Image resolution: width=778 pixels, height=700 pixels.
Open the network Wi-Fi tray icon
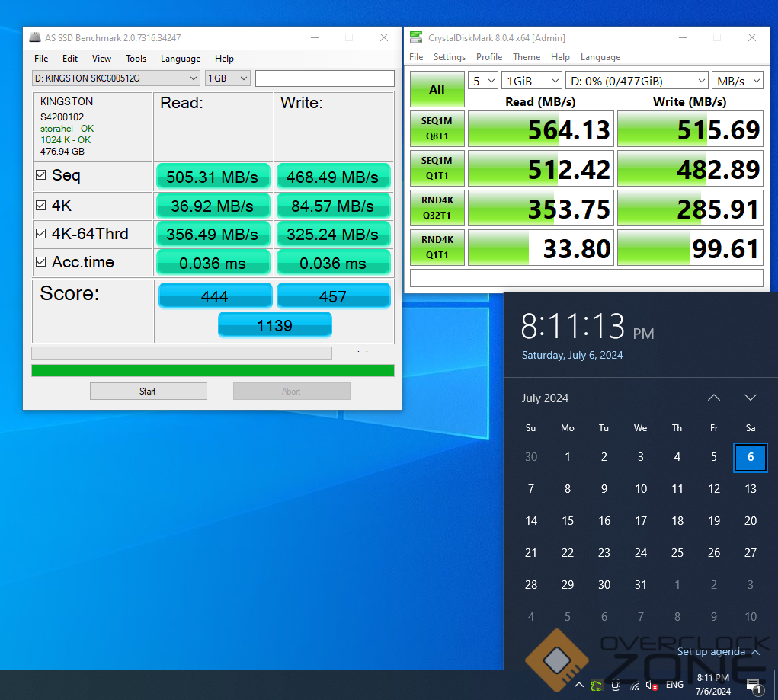[x=635, y=686]
